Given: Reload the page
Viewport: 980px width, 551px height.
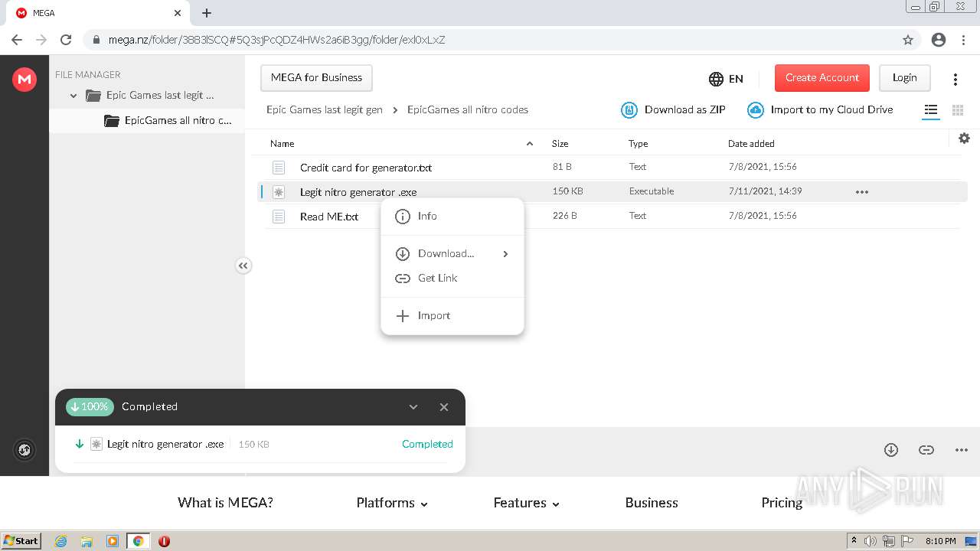Looking at the screenshot, I should point(66,40).
